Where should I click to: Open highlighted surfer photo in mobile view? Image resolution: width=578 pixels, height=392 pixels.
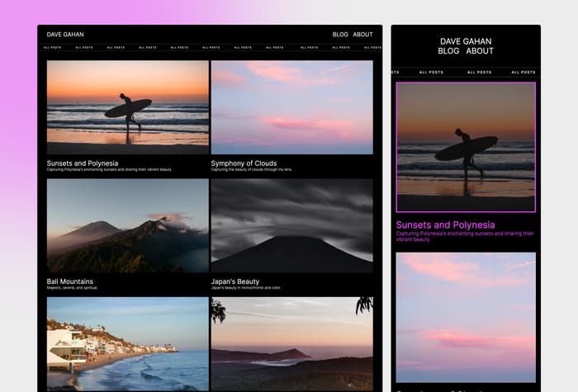tap(466, 148)
